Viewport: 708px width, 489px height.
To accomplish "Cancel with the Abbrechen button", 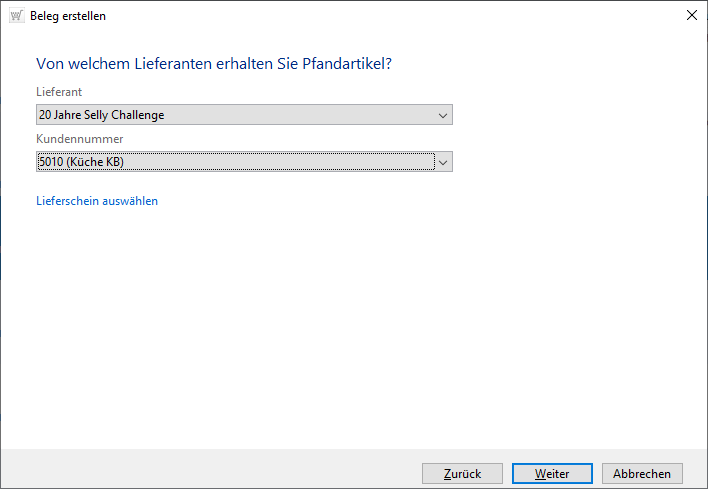I will (x=642, y=474).
